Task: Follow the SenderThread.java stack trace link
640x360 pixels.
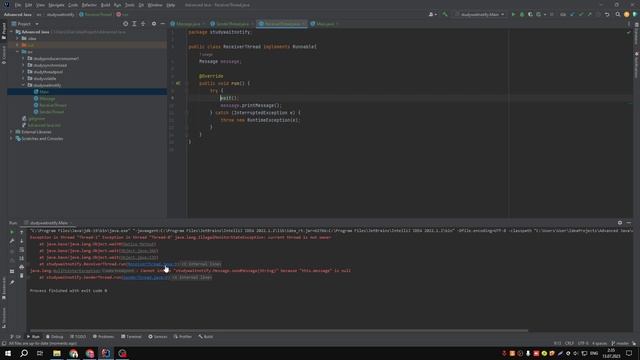Action: [x=146, y=278]
